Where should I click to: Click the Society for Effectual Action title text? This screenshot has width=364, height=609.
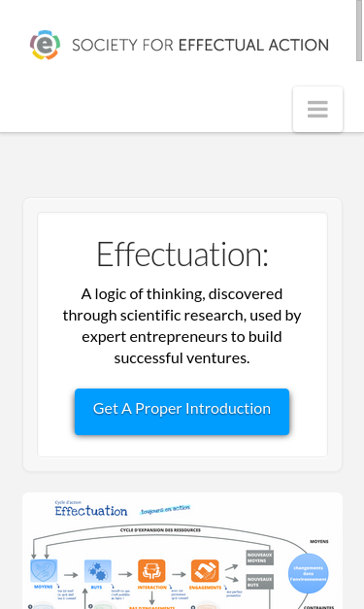click(x=200, y=45)
